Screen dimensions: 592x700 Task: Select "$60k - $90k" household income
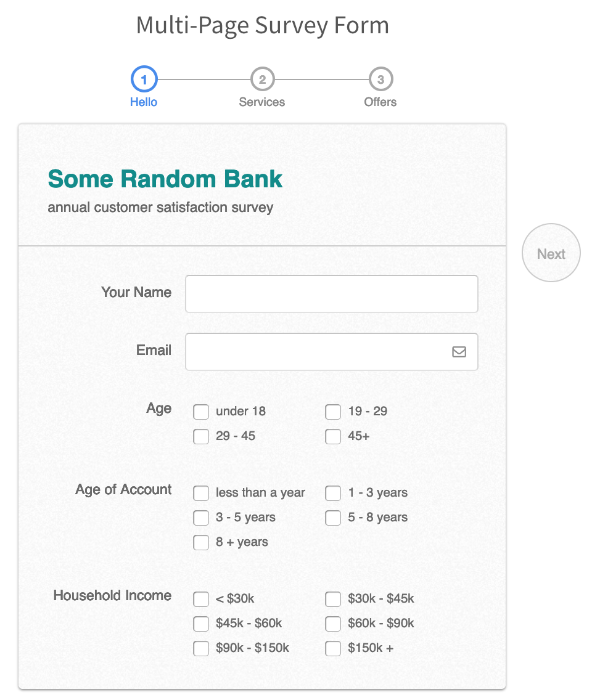[333, 624]
